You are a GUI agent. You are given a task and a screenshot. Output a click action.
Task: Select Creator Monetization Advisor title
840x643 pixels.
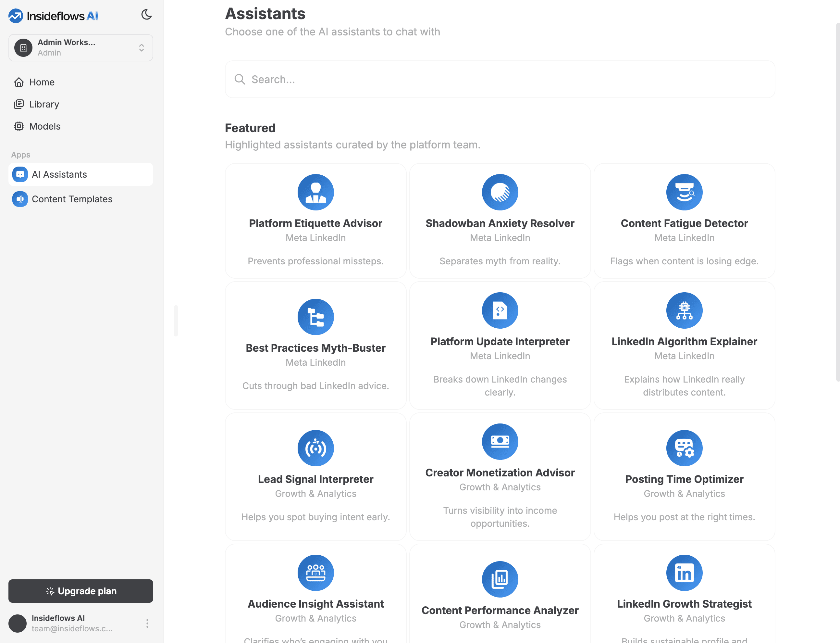point(500,472)
